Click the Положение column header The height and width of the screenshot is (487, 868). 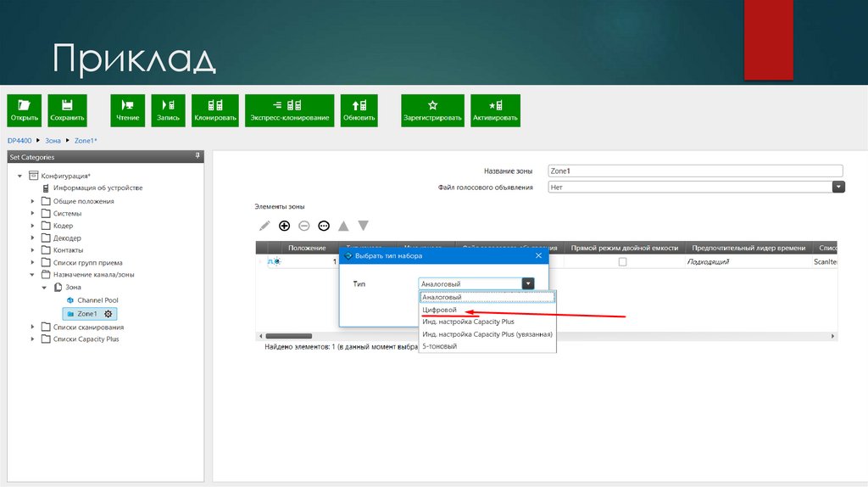click(x=307, y=248)
